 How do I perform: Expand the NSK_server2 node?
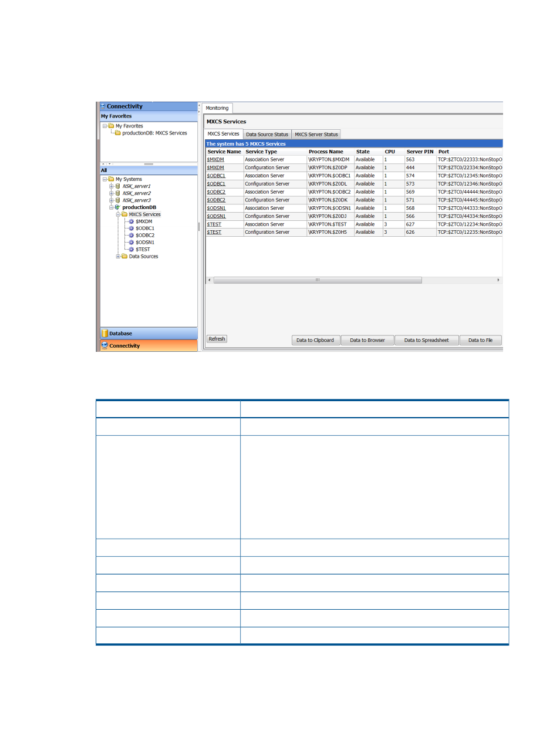point(111,193)
